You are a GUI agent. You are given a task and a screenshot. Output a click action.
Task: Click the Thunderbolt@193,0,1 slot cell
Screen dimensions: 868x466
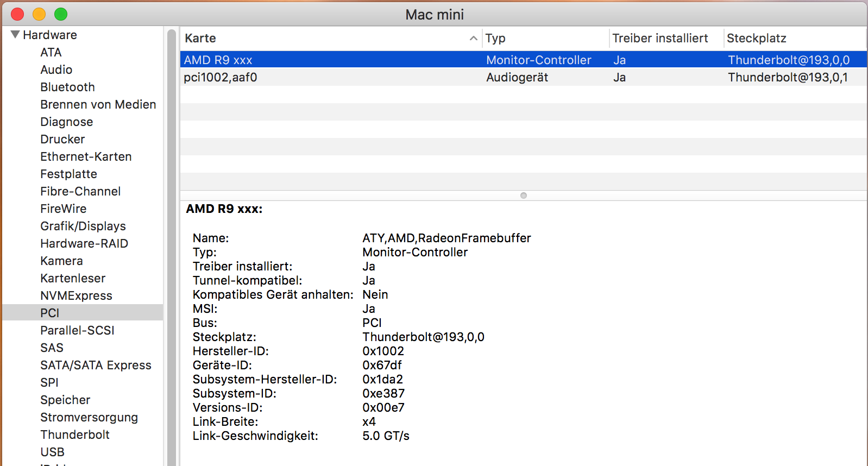click(788, 77)
